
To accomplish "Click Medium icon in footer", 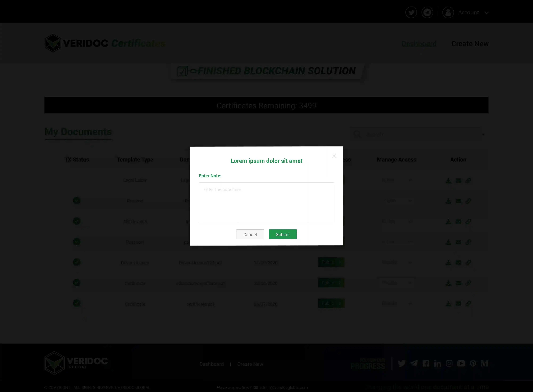I will click(x=484, y=364).
